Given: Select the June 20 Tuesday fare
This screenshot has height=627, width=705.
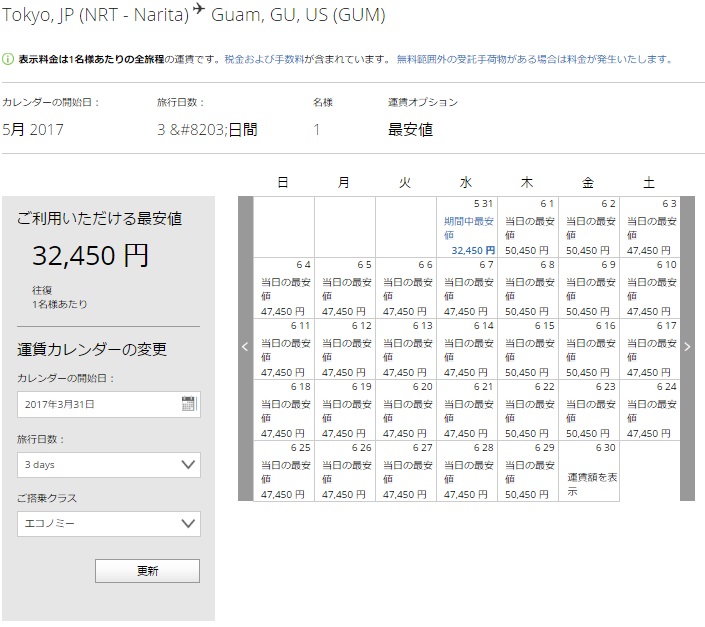Looking at the screenshot, I should [x=406, y=411].
